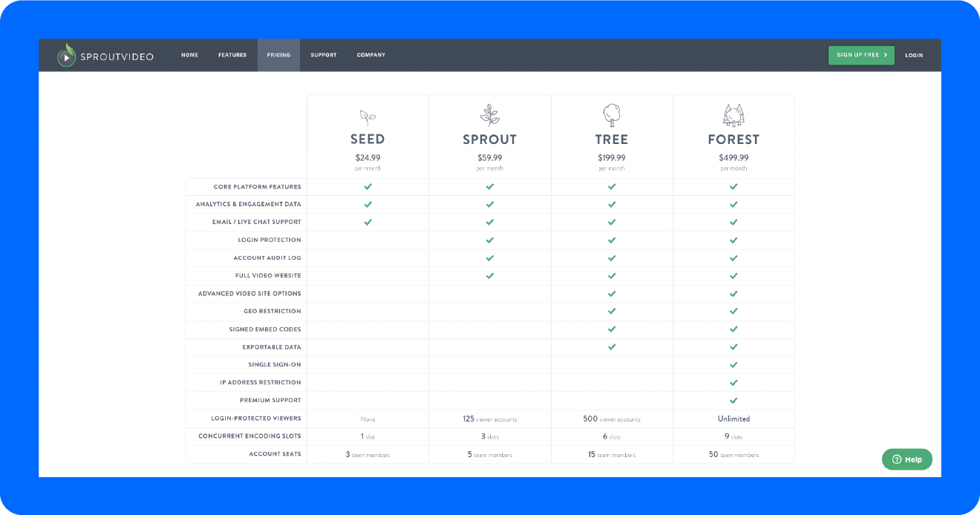The height and width of the screenshot is (515, 980).
Task: Click Analytics & Engagement Data label
Action: coord(249,204)
